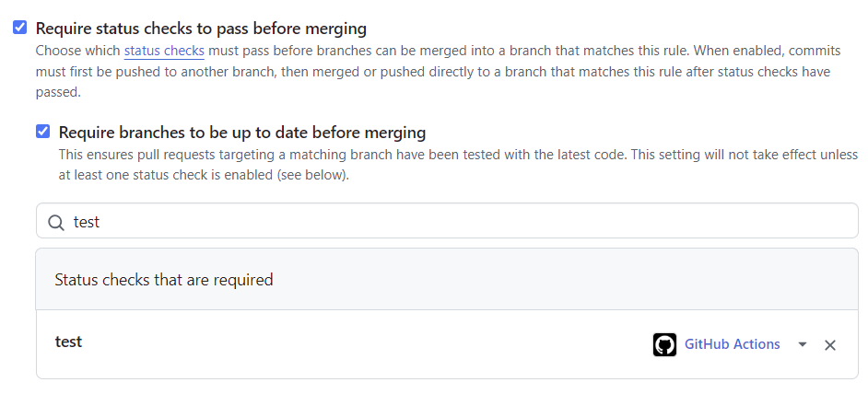This screenshot has width=868, height=394.
Task: Open the GitHub Actions source dropdown caret
Action: pyautogui.click(x=803, y=344)
